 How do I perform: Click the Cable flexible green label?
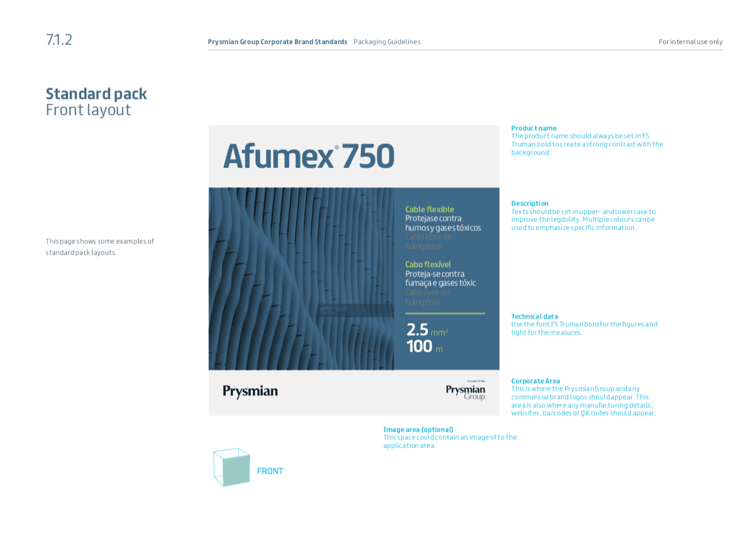pos(430,209)
